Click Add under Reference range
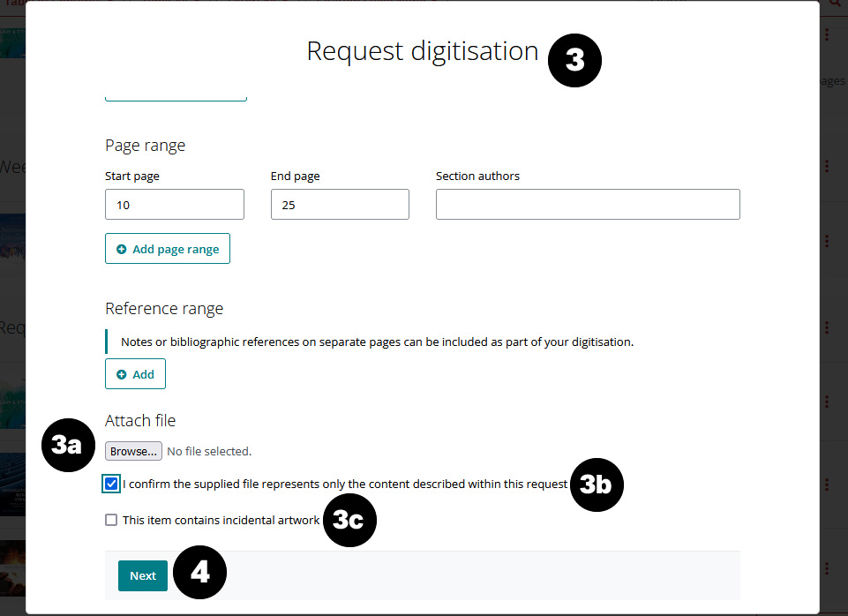 coord(135,373)
